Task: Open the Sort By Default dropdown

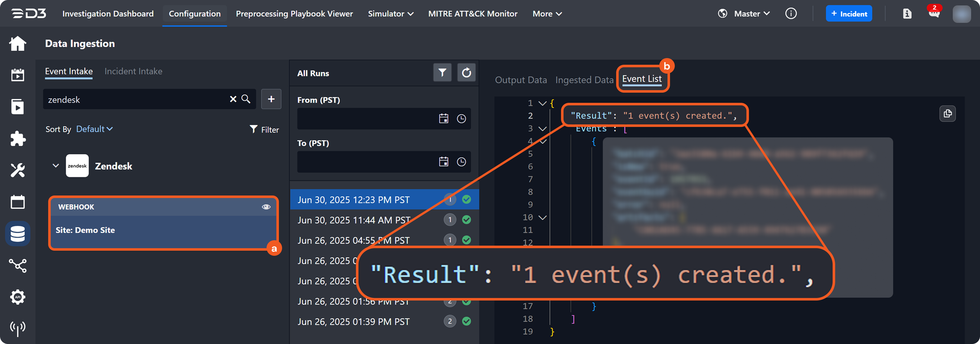Action: pos(94,129)
